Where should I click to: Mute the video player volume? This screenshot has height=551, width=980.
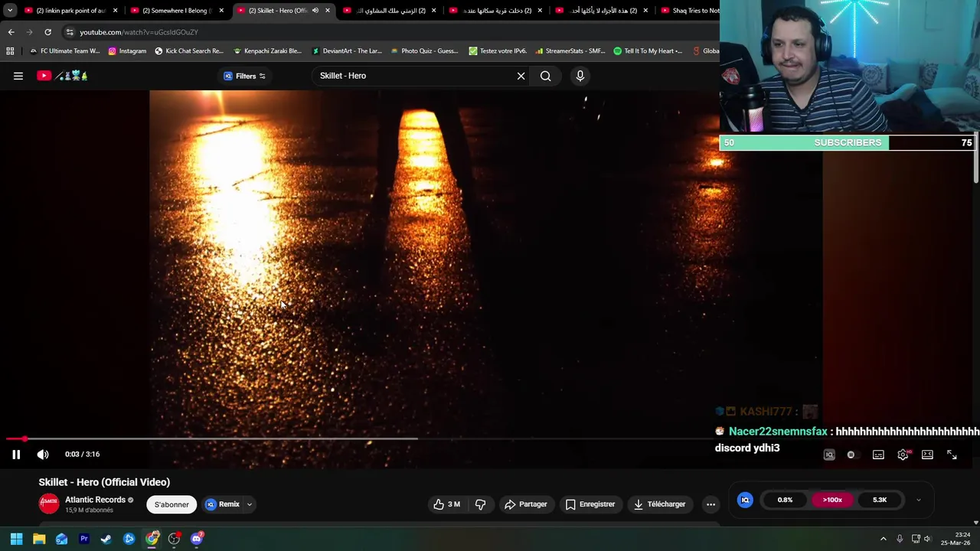43,455
